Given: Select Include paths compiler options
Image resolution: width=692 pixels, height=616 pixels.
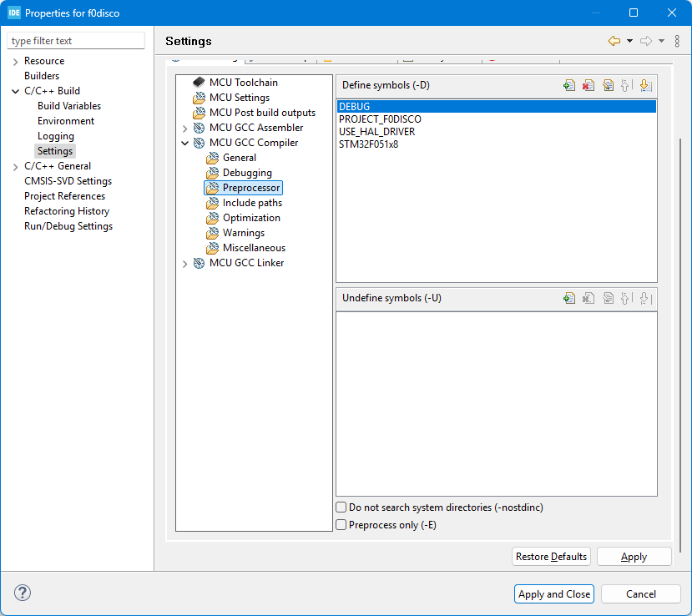Looking at the screenshot, I should pyautogui.click(x=252, y=203).
